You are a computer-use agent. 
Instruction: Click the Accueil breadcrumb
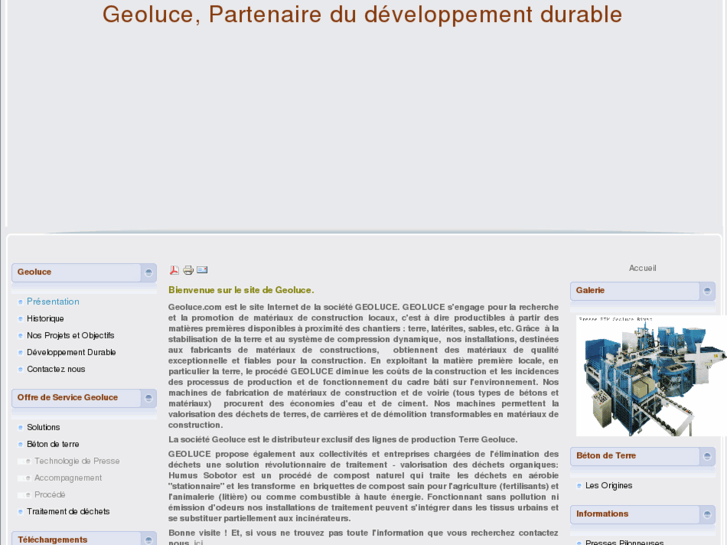[643, 268]
